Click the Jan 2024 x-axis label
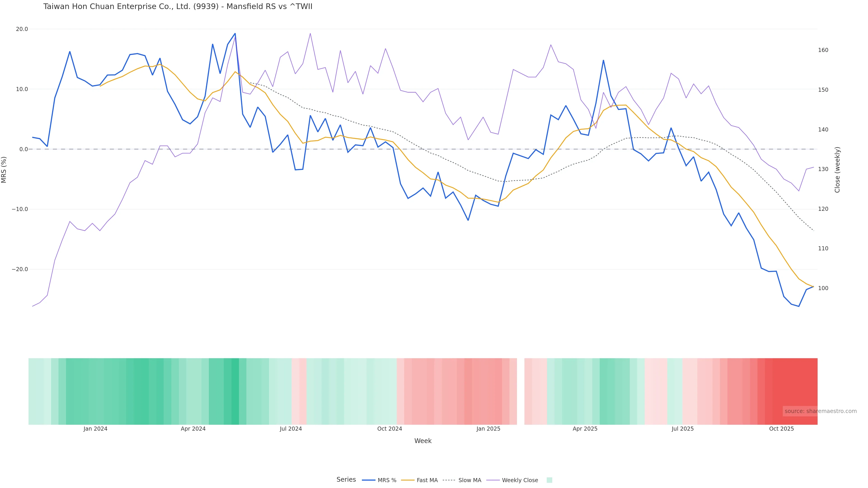The height and width of the screenshot is (488, 868). (x=95, y=429)
